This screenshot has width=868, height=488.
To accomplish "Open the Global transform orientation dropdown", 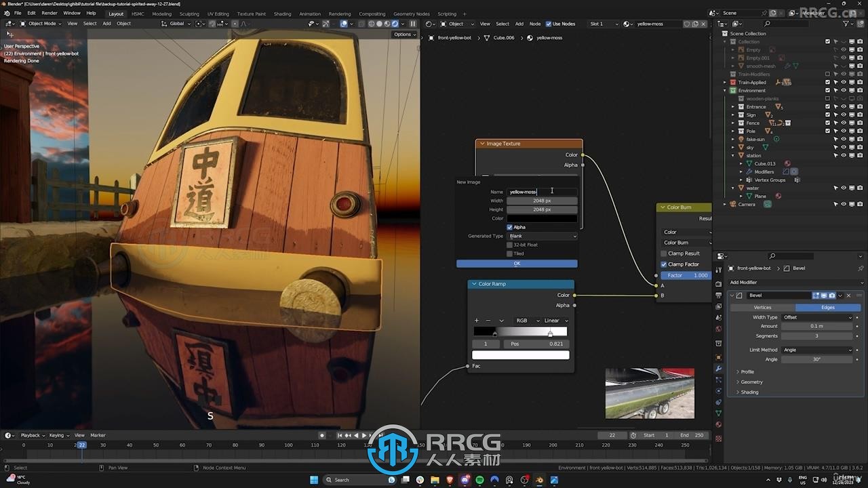I will pyautogui.click(x=176, y=24).
